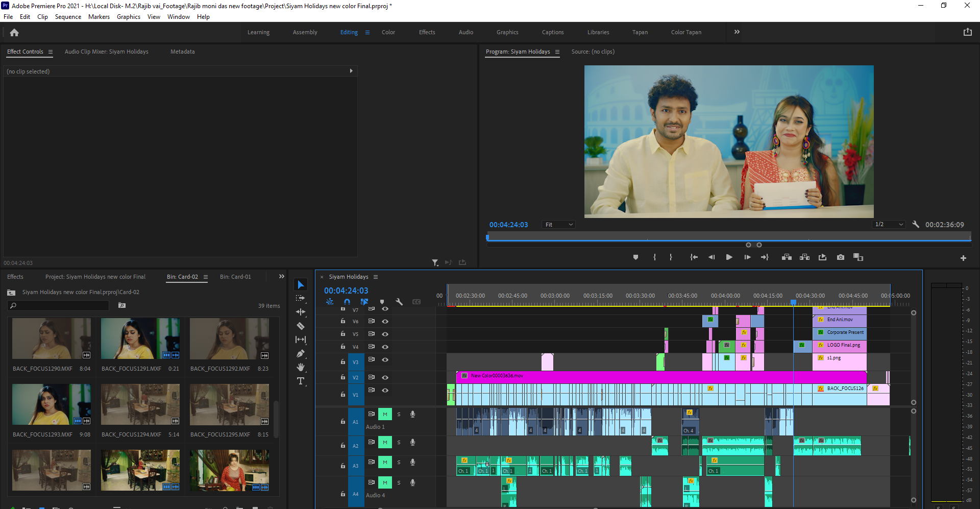The width and height of the screenshot is (980, 509).
Task: Show overflow panels in Project group
Action: [x=281, y=276]
